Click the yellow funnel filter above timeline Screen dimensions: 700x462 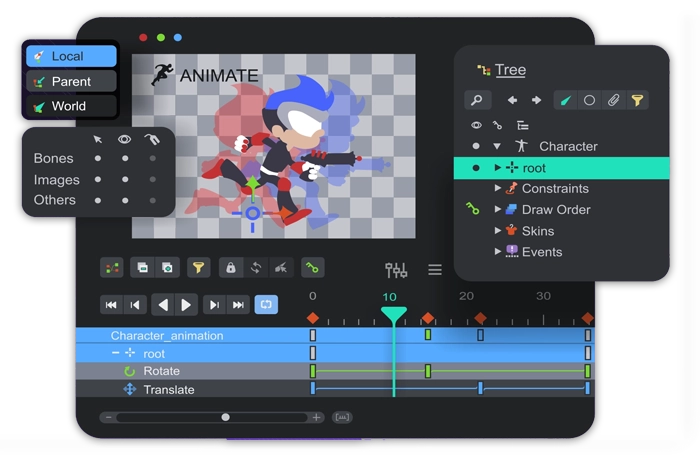pyautogui.click(x=198, y=268)
